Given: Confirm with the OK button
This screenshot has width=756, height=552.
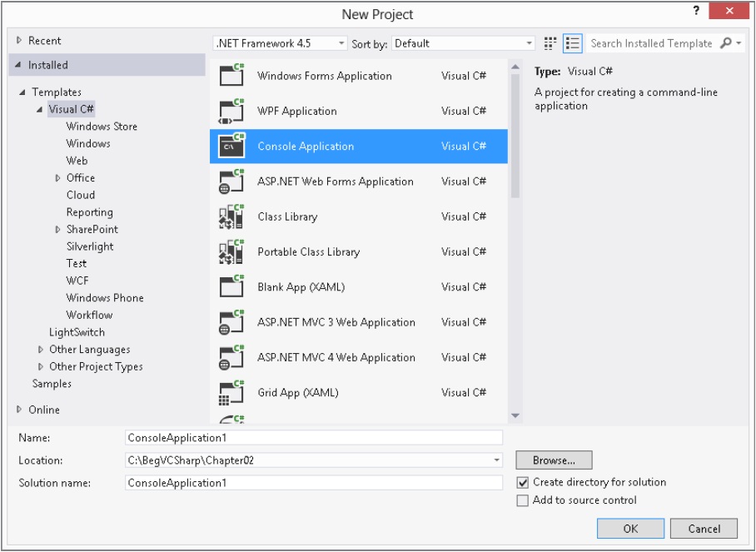Looking at the screenshot, I should coord(630,529).
